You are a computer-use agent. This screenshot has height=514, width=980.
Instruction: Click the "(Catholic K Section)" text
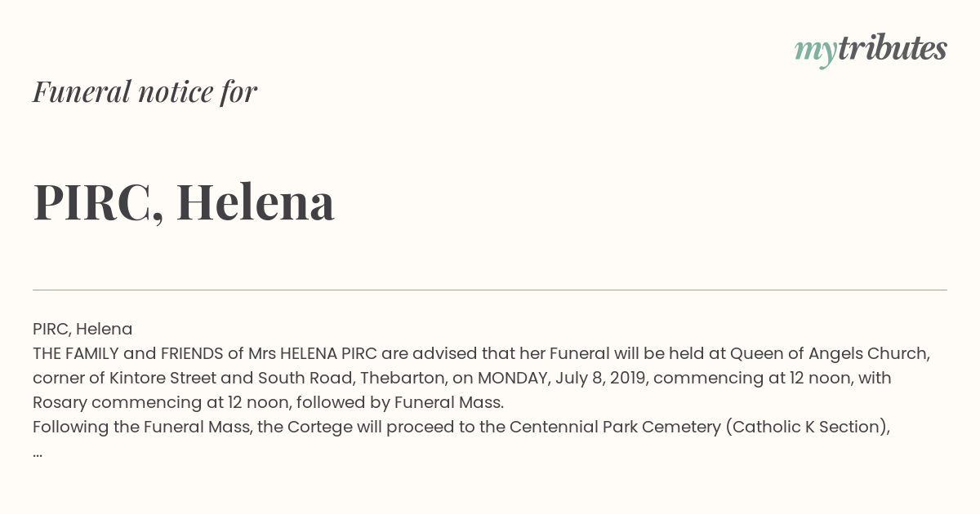pos(805,427)
